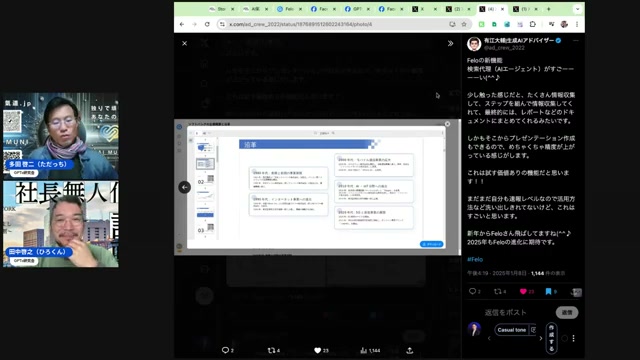Image resolution: width=640 pixels, height=360 pixels.
Task: Expand the tab search dropdown
Action: (577, 9)
